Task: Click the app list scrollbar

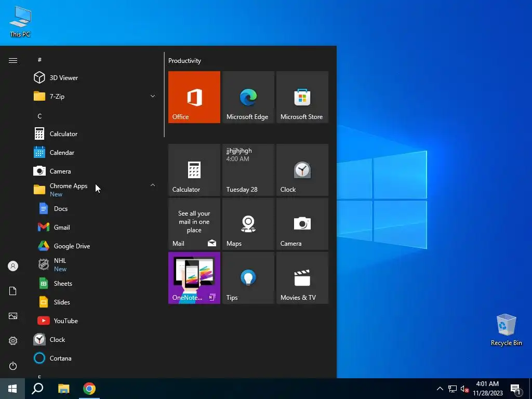Action: click(x=164, y=95)
